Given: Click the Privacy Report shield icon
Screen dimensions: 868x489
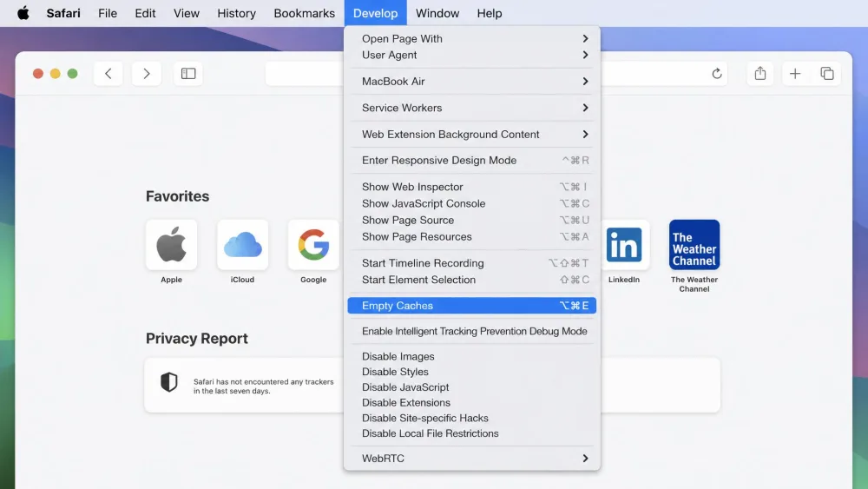Looking at the screenshot, I should point(169,382).
